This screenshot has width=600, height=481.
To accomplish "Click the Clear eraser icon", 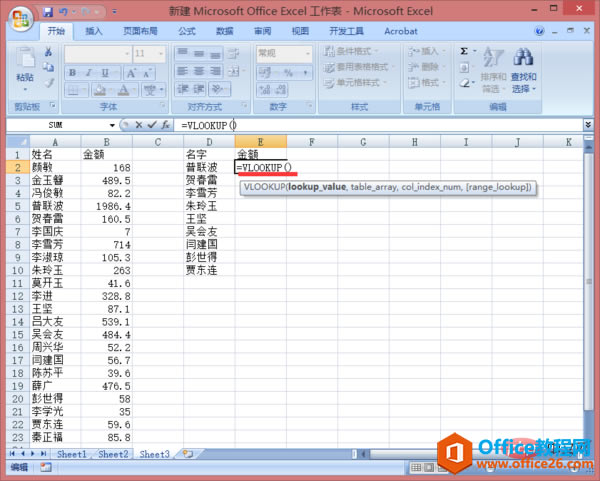I will coord(465,83).
